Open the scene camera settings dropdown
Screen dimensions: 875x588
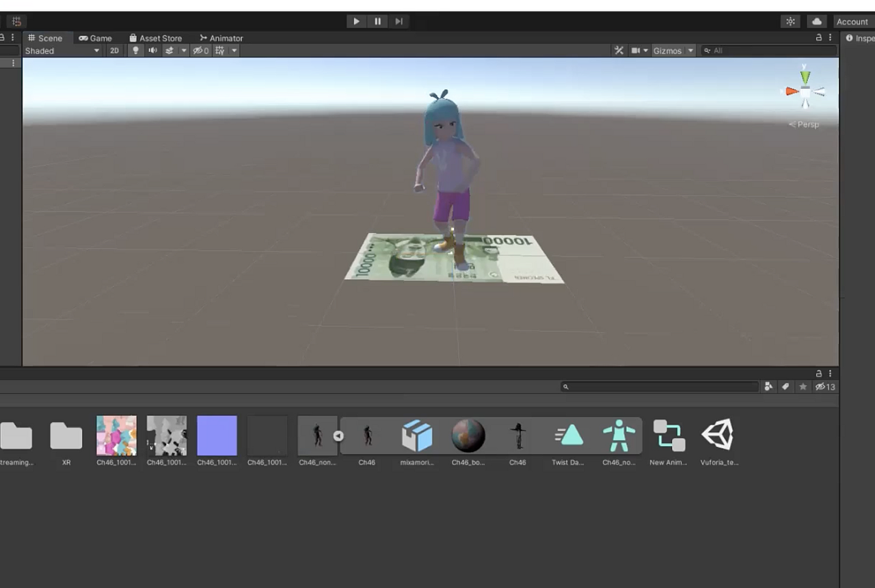pos(640,51)
